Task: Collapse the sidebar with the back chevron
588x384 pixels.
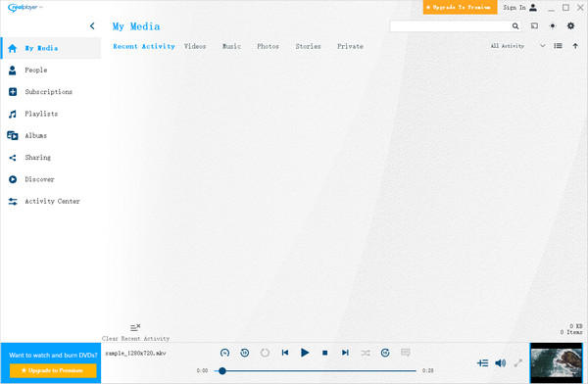Action: coord(92,25)
